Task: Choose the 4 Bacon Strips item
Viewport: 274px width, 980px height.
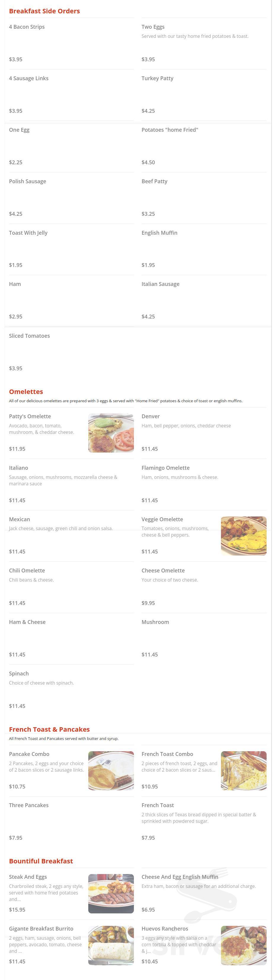Action: tap(27, 27)
